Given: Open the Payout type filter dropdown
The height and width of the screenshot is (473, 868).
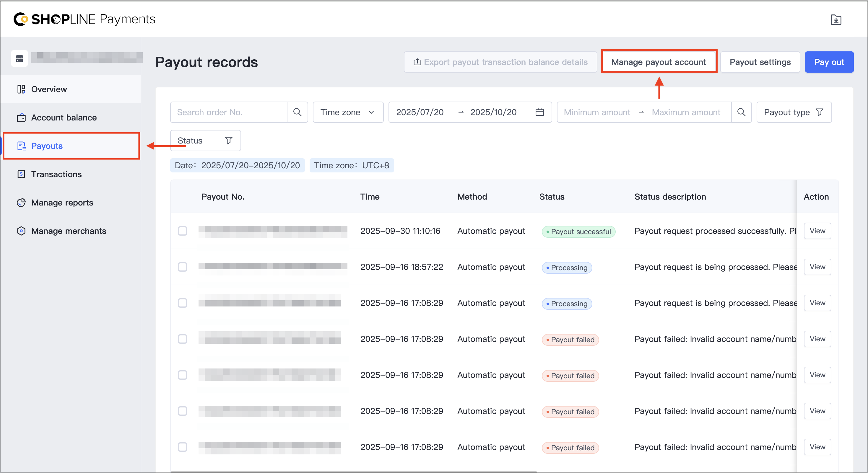Looking at the screenshot, I should tap(794, 112).
